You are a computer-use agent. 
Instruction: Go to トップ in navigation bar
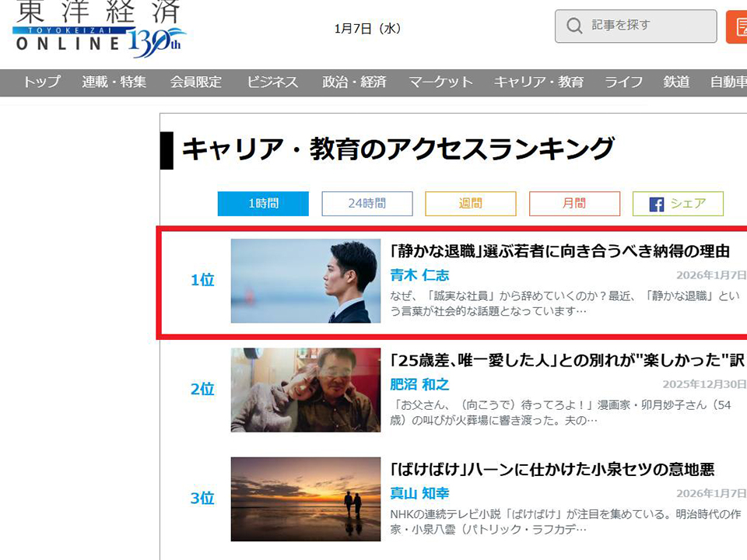coord(42,82)
